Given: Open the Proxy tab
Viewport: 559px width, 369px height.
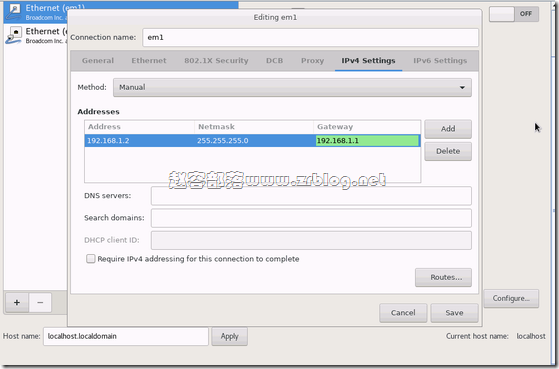Looking at the screenshot, I should (312, 61).
